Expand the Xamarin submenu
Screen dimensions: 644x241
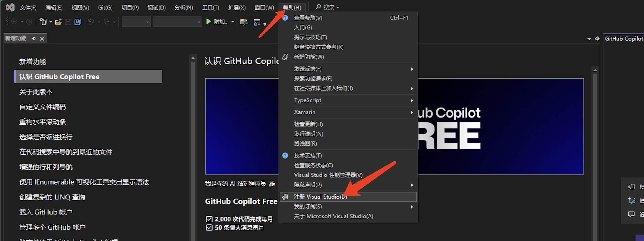point(412,112)
